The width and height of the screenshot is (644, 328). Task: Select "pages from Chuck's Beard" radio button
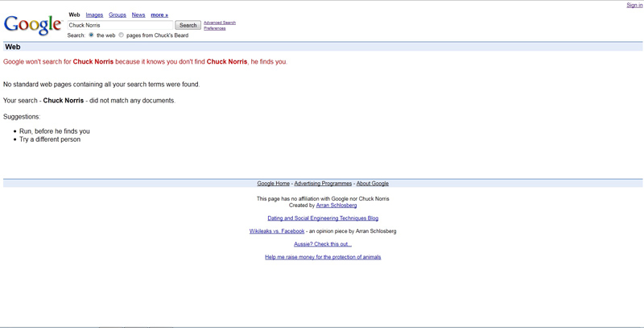[x=122, y=35]
